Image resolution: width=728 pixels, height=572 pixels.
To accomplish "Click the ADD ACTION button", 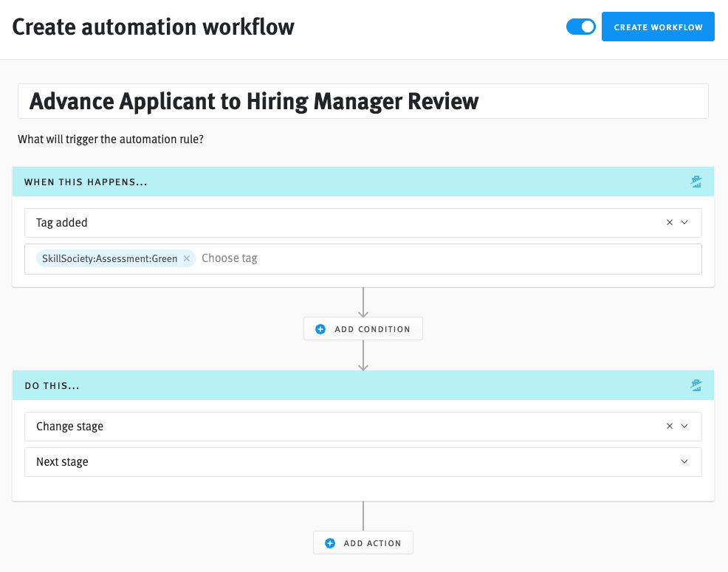I will click(363, 542).
